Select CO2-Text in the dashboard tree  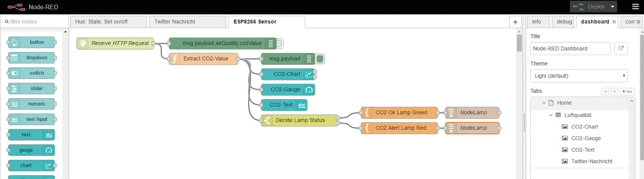point(583,150)
